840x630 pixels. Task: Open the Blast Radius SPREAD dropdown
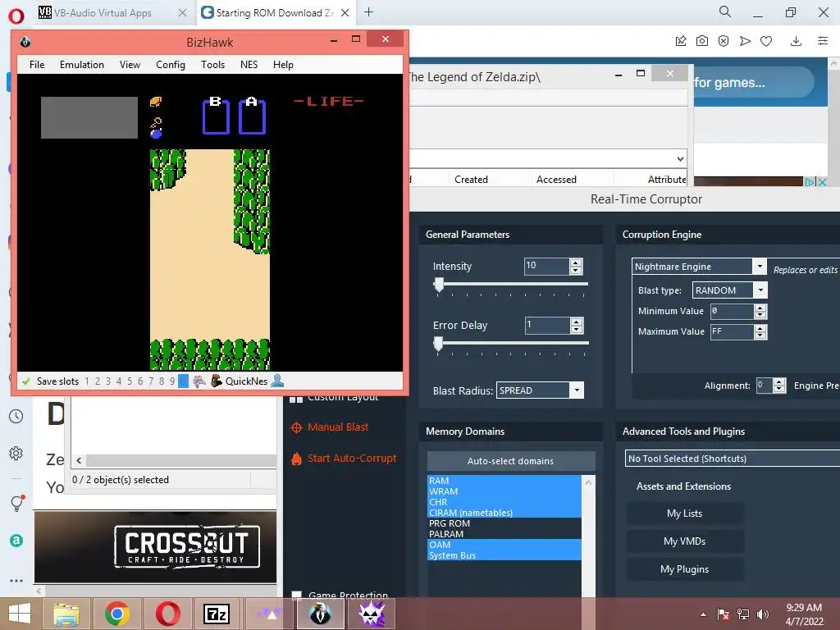click(x=577, y=390)
